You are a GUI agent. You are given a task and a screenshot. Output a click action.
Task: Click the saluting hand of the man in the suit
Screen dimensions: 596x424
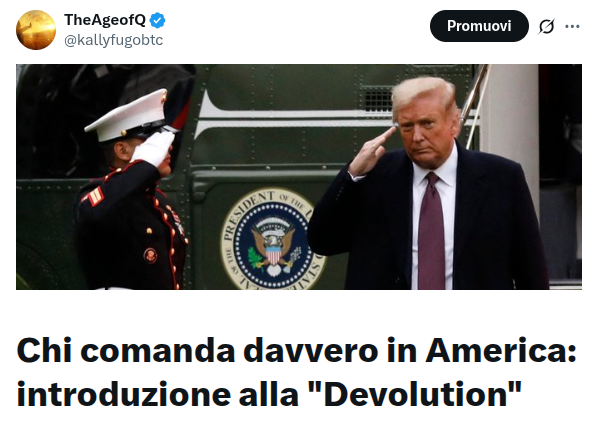(371, 151)
